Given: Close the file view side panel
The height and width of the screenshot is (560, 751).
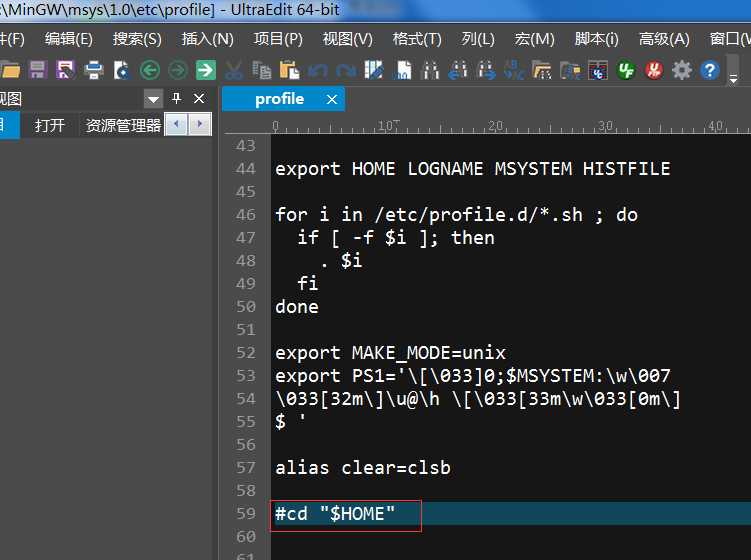Looking at the screenshot, I should click(x=199, y=99).
